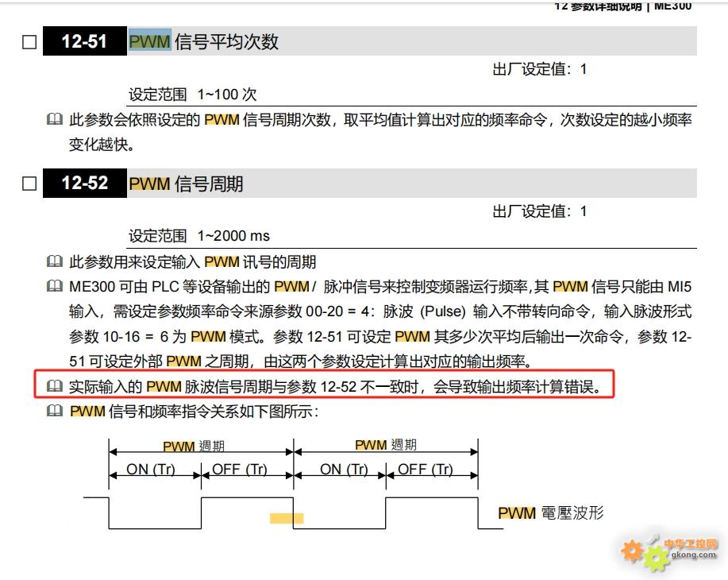Click the heading "PWM 信号平均次数"
The image size is (728, 580).
click(x=204, y=42)
